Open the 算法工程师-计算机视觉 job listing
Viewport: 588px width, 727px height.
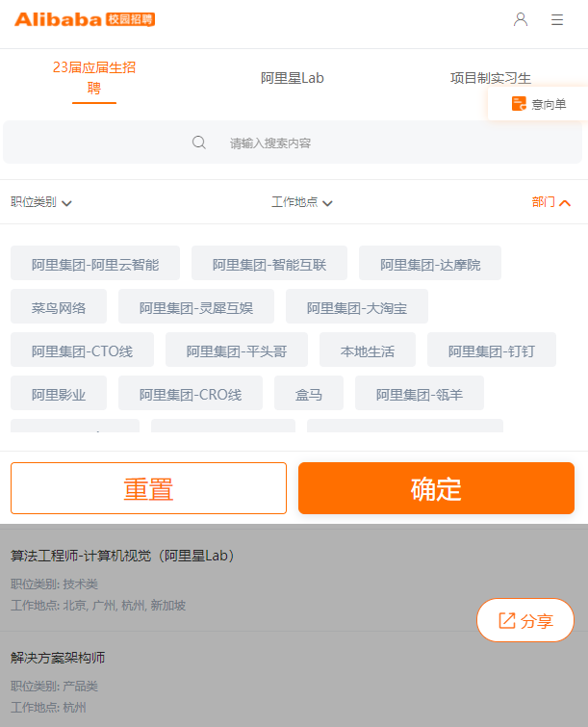pyautogui.click(x=122, y=555)
